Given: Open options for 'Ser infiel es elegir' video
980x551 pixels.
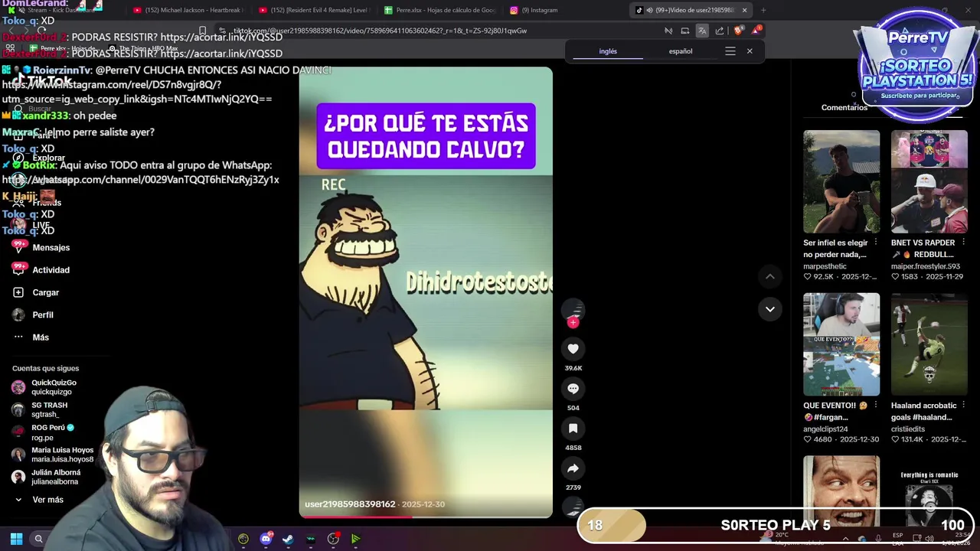Looking at the screenshot, I should click(876, 243).
